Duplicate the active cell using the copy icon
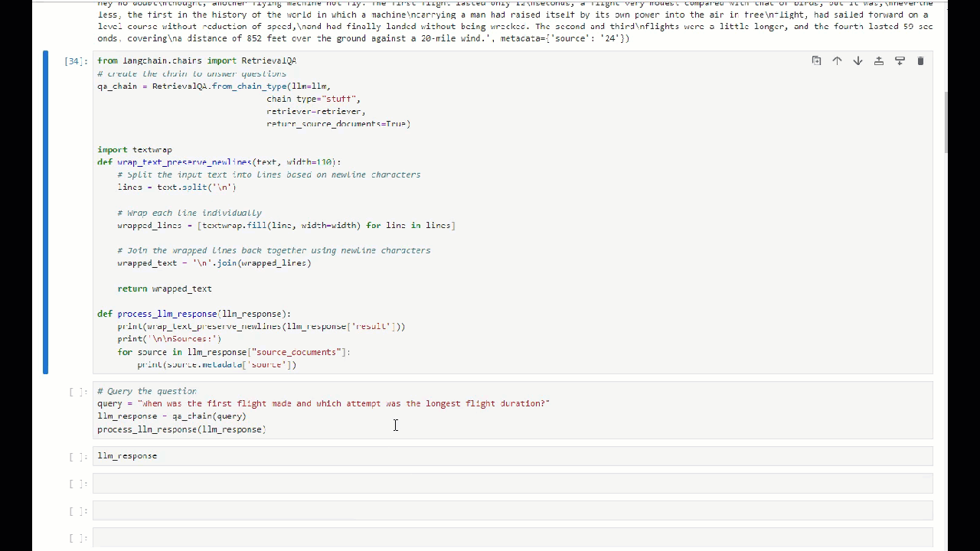The width and height of the screenshot is (980, 551). tap(816, 60)
